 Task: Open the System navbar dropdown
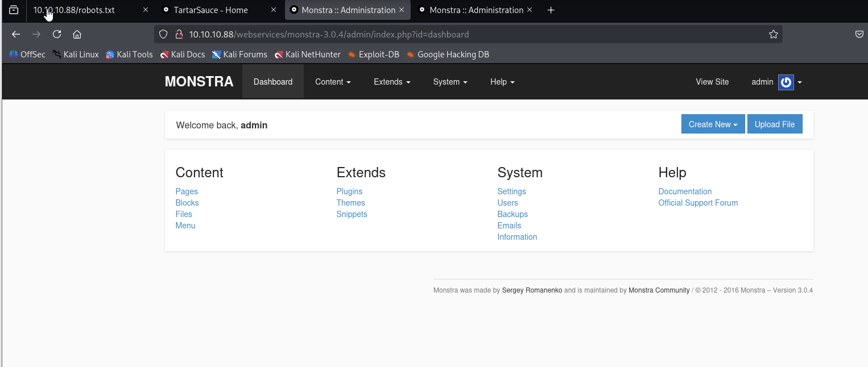(x=450, y=82)
